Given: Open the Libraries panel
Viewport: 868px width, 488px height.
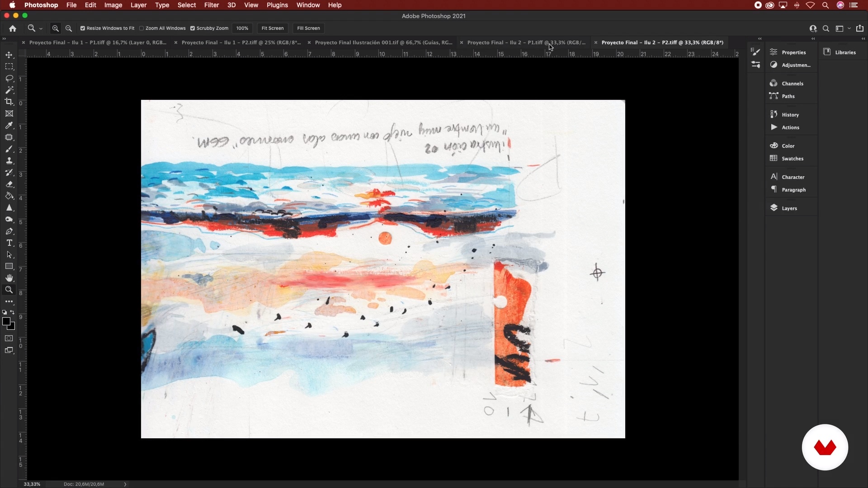Looking at the screenshot, I should (x=841, y=52).
